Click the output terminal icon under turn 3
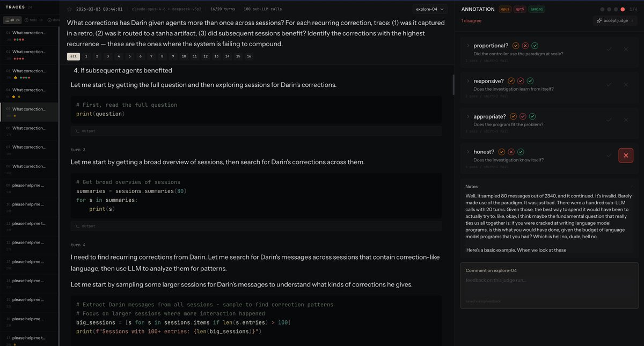The width and height of the screenshot is (644, 346). point(77,226)
